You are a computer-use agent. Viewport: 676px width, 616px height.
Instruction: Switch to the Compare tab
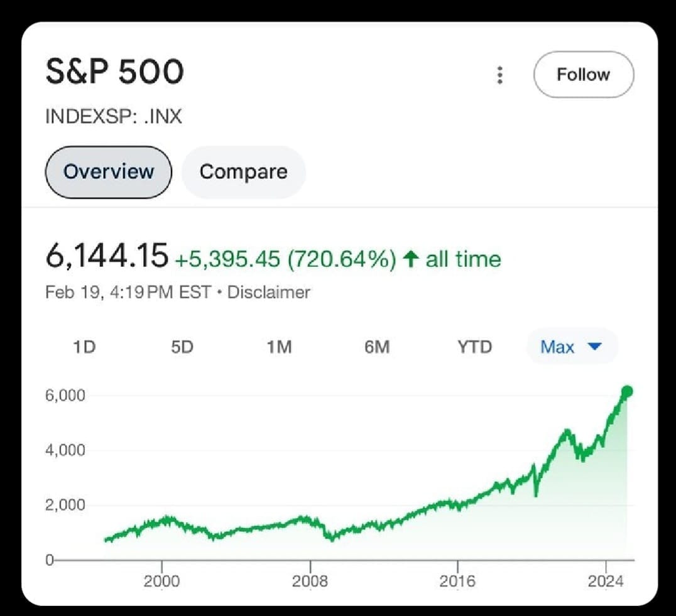pos(243,172)
